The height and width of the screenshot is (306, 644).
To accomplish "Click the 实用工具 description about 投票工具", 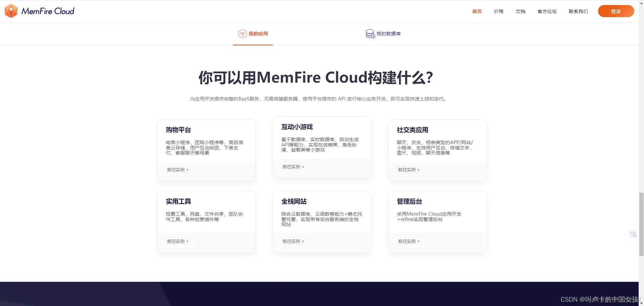I will [x=204, y=217].
